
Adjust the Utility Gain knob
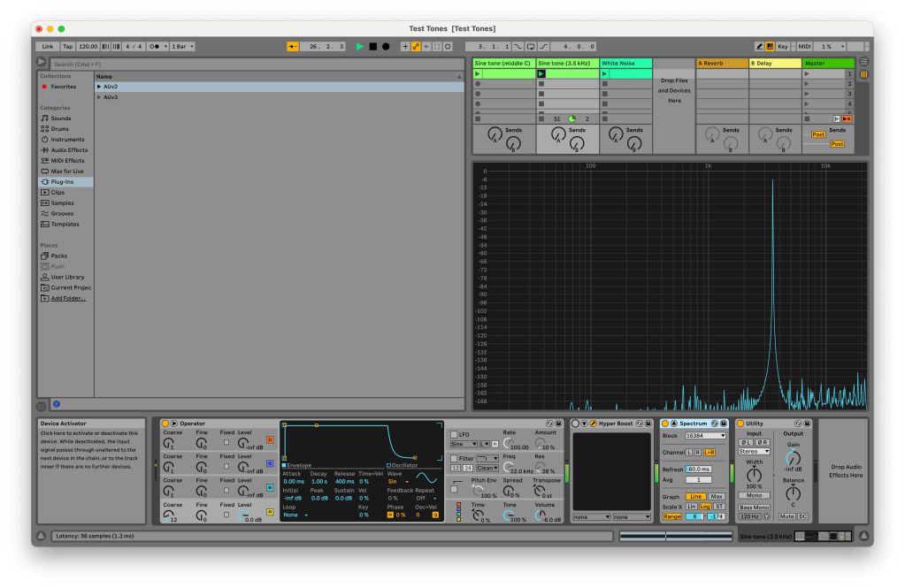[x=793, y=458]
